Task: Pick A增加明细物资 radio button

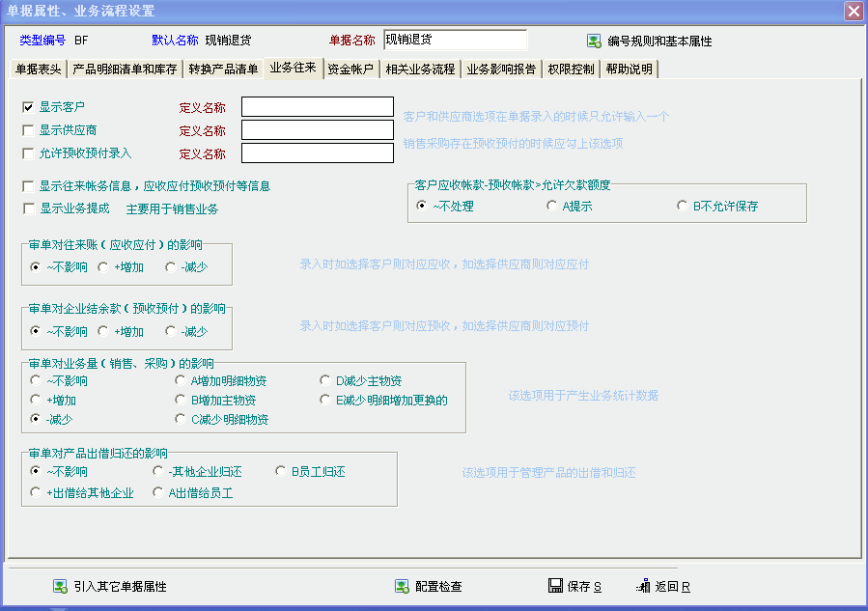Action: coord(180,380)
